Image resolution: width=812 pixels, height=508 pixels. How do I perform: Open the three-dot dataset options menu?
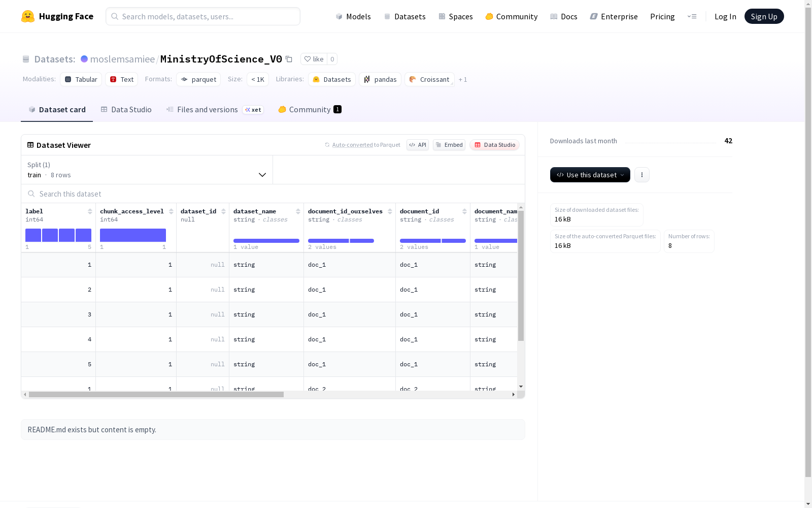(642, 175)
